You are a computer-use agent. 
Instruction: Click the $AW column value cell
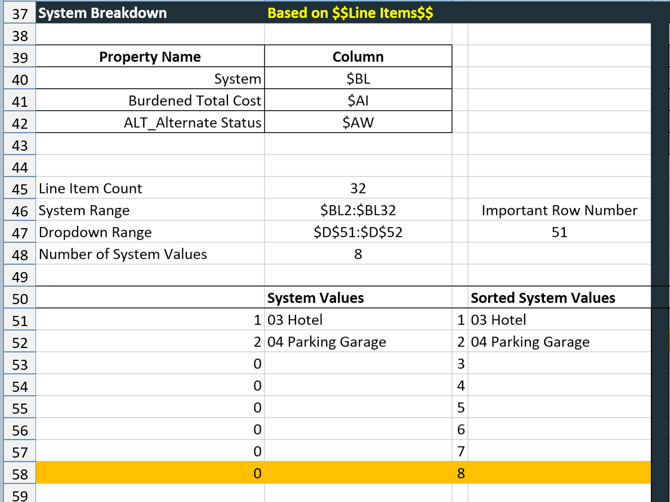point(358,123)
